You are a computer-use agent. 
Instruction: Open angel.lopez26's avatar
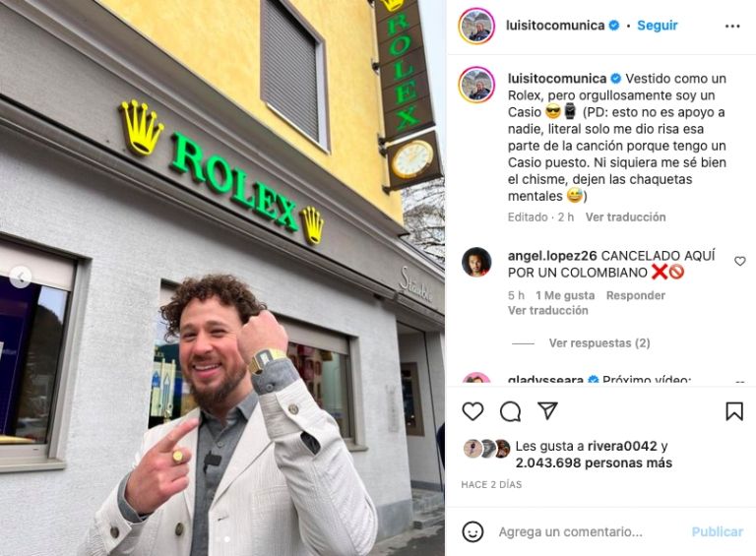tap(476, 262)
